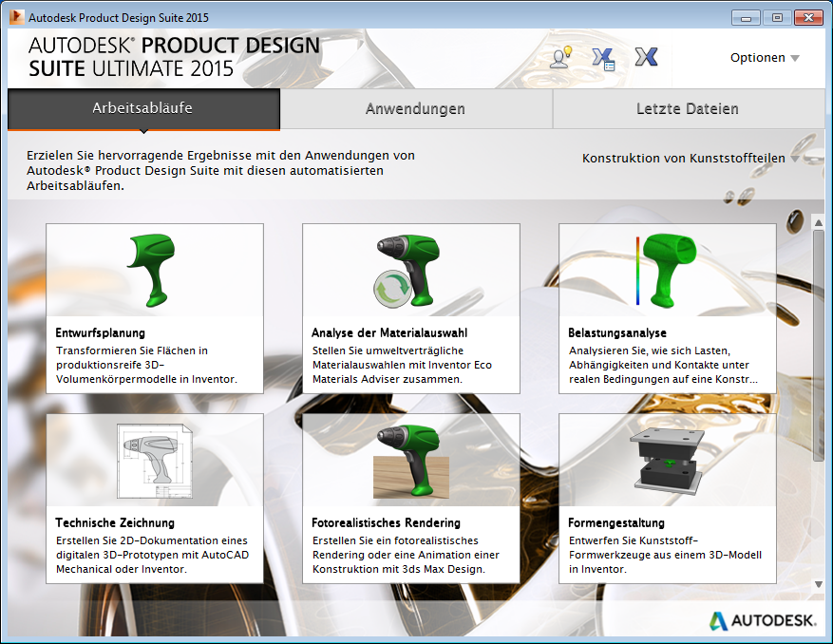Screen dimensions: 833x644
Task: Click the scrollbar down arrow
Action: 819,584
